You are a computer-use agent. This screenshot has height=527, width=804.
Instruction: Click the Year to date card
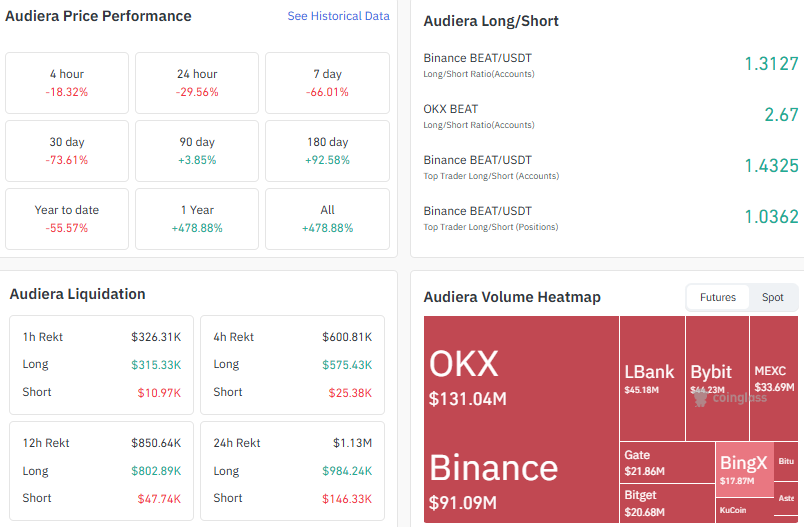[67, 219]
